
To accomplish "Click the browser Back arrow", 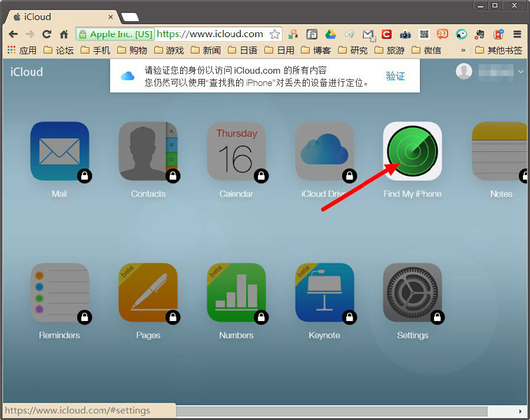I will point(13,34).
